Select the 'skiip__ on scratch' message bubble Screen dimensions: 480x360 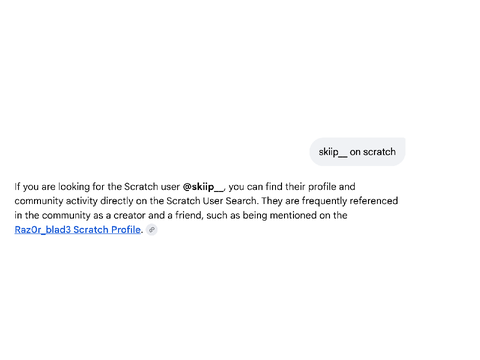(x=357, y=152)
